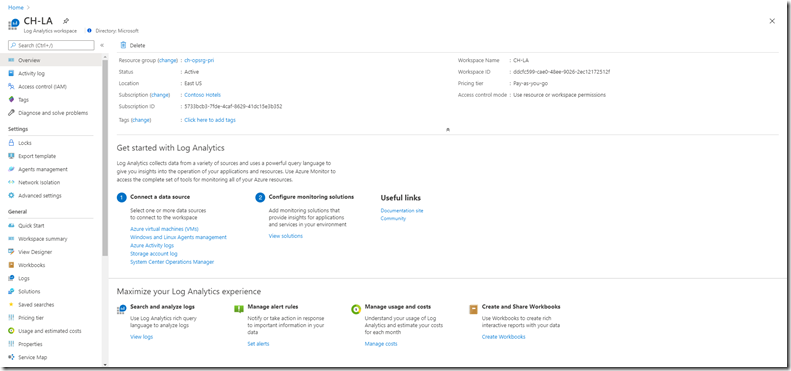Click the Create and Share Workbooks icon
The width and height of the screenshot is (791, 371).
pos(473,309)
